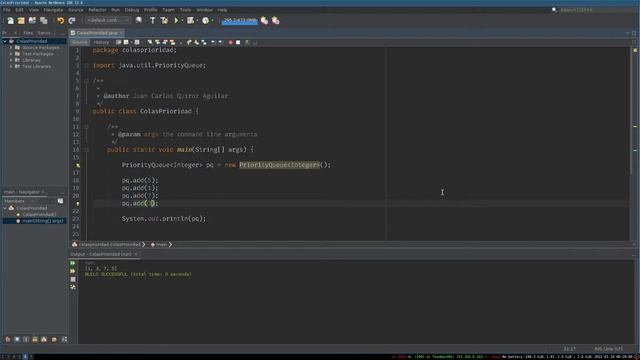Click the first profiler icon after memory bar
Screen dimensions: 640x360
click(264, 20)
